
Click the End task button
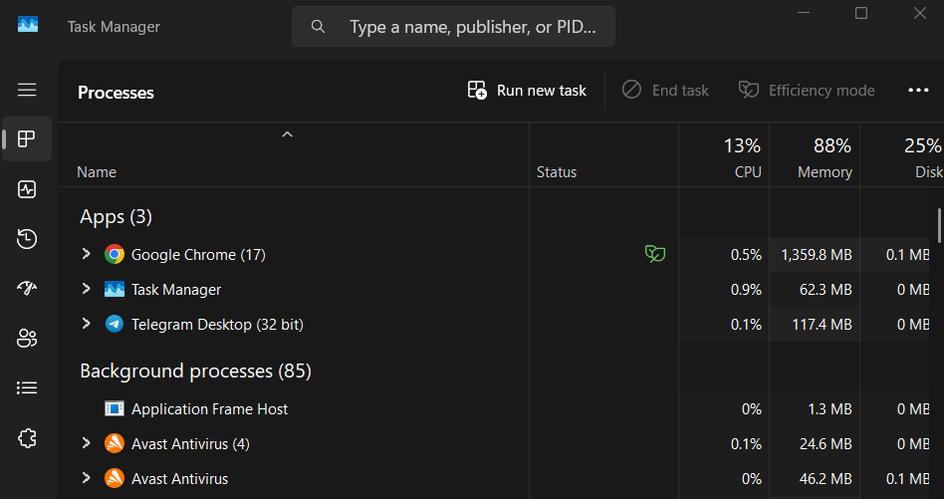pyautogui.click(x=665, y=90)
